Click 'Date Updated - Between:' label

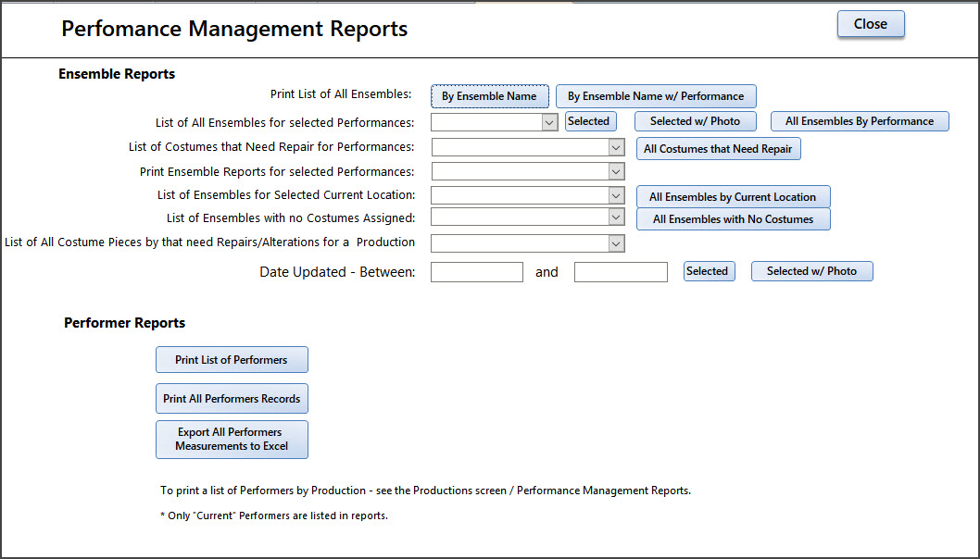pyautogui.click(x=337, y=272)
